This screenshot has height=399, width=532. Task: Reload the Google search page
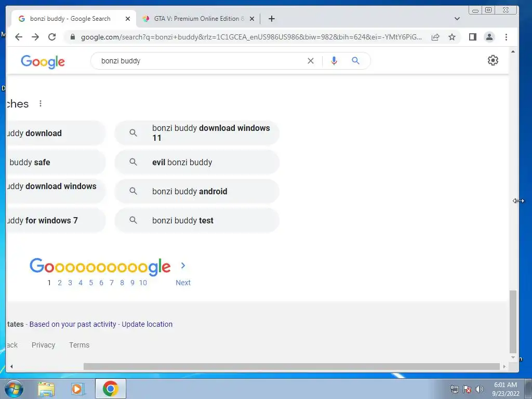coord(52,37)
